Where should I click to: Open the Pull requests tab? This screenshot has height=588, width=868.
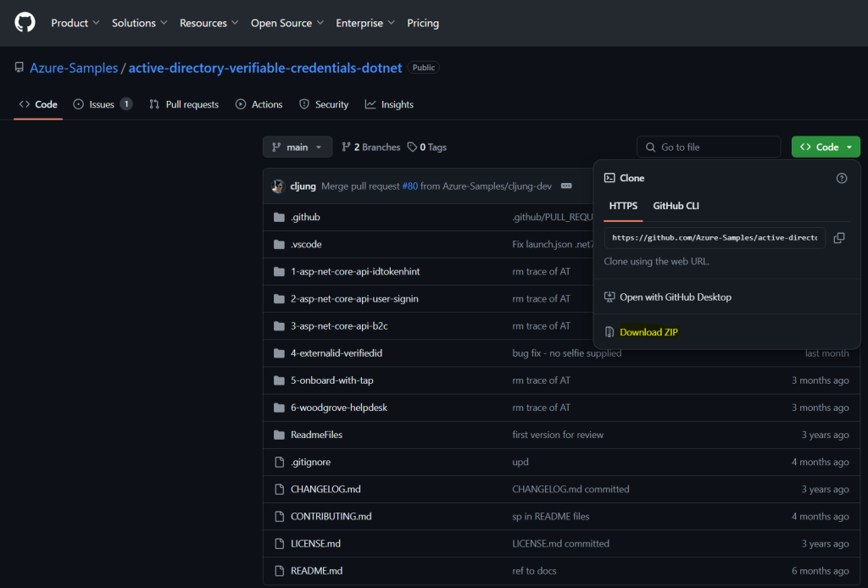184,104
